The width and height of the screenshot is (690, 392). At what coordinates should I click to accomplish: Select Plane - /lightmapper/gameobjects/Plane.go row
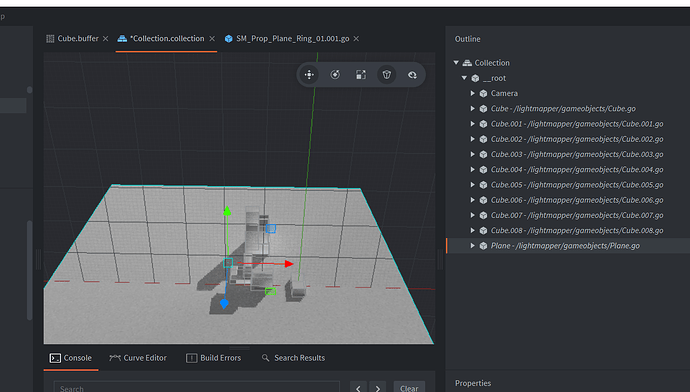[x=568, y=246]
